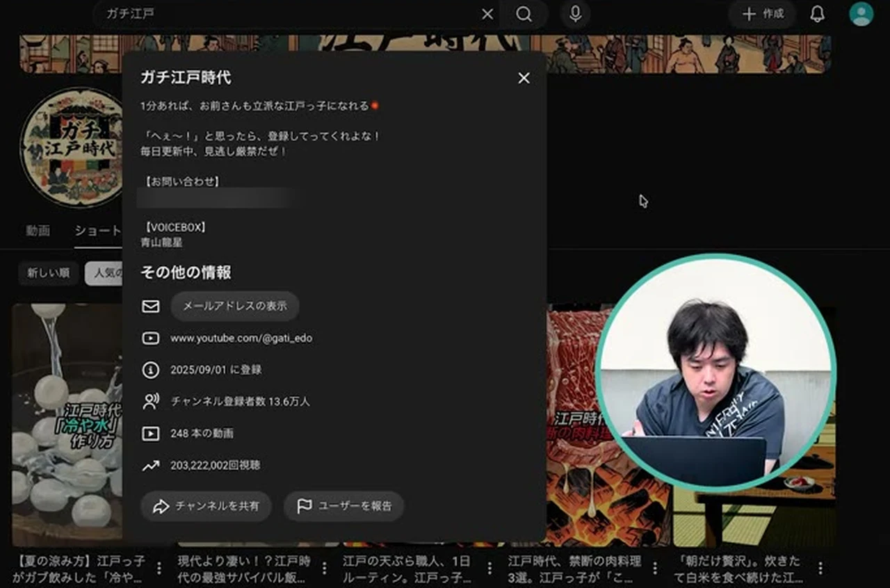Click the info icon beside 2025/09/01 に登録

[x=151, y=370]
